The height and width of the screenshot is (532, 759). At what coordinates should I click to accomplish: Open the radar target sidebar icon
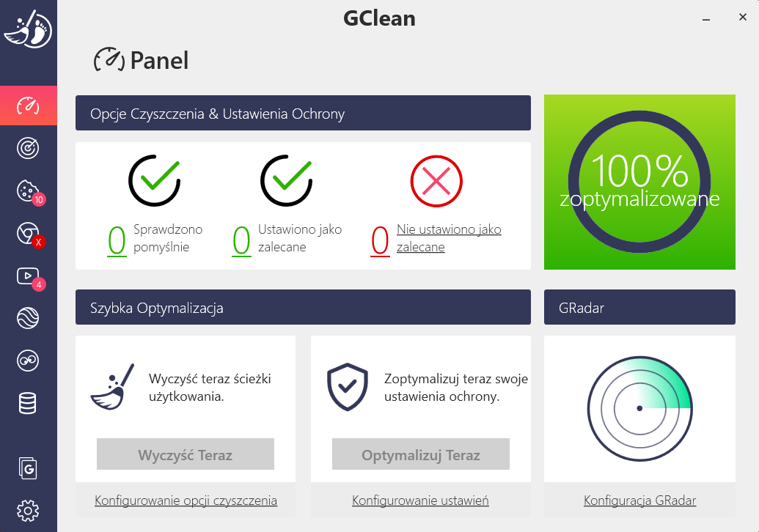tap(28, 148)
